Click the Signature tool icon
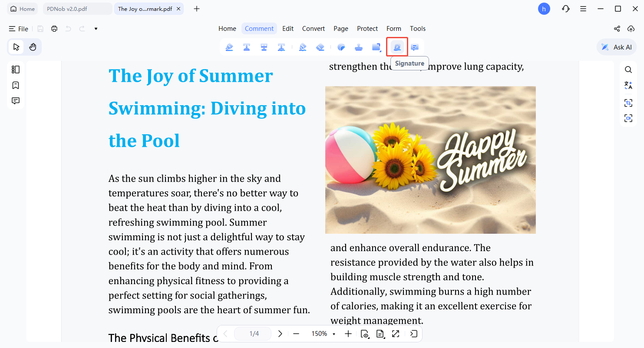The height and width of the screenshot is (348, 644). (x=397, y=47)
